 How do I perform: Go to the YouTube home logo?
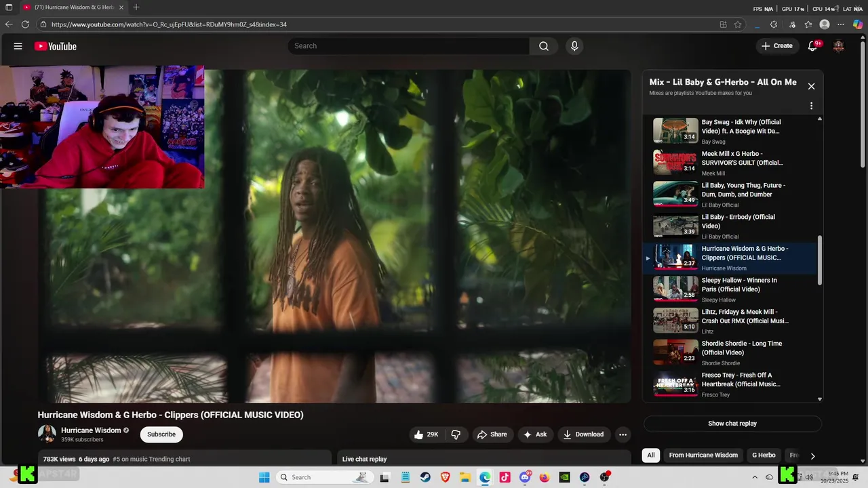[56, 46]
